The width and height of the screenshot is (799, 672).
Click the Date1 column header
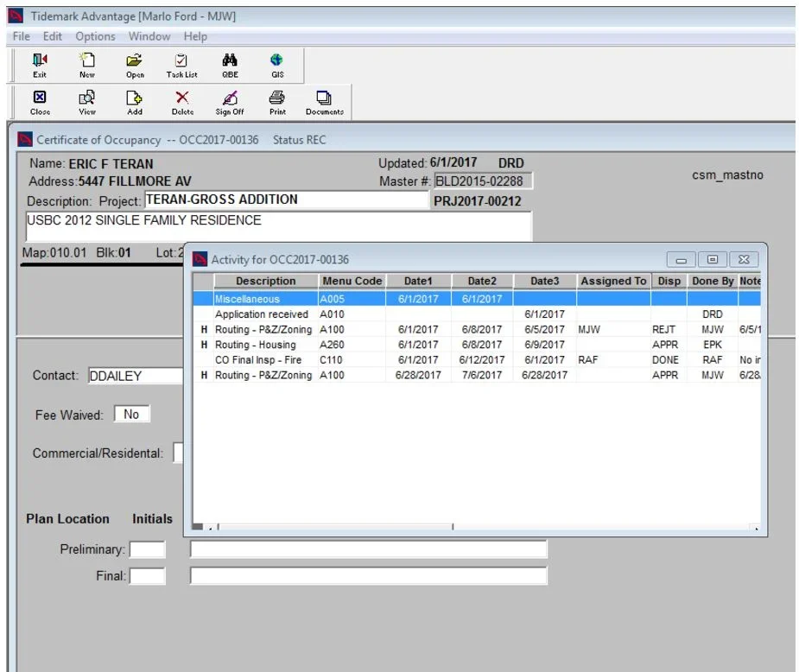click(x=418, y=282)
